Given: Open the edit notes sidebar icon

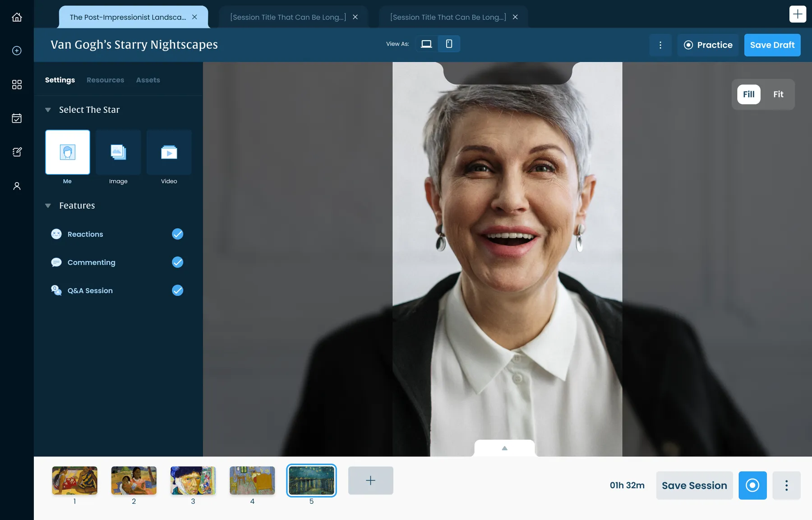Looking at the screenshot, I should point(17,152).
